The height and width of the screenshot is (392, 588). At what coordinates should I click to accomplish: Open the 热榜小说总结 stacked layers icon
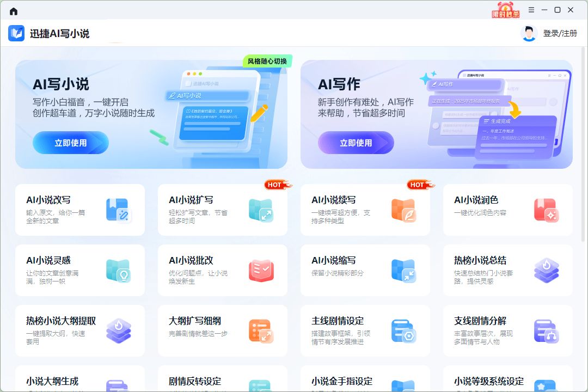pyautogui.click(x=546, y=271)
